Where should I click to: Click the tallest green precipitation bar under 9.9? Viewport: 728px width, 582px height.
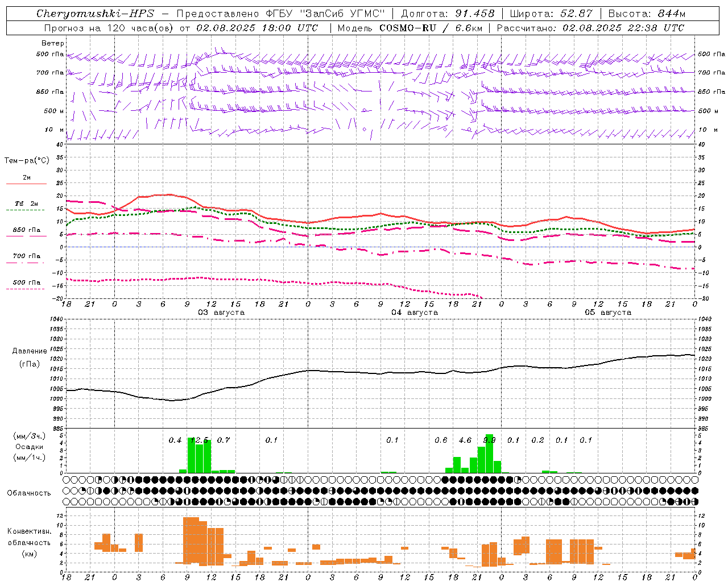489,454
